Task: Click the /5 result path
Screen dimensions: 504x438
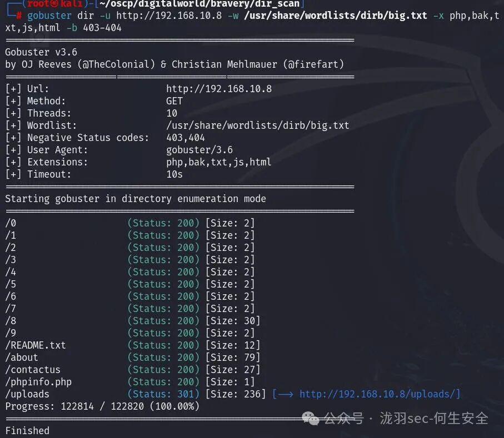Action: pos(11,284)
